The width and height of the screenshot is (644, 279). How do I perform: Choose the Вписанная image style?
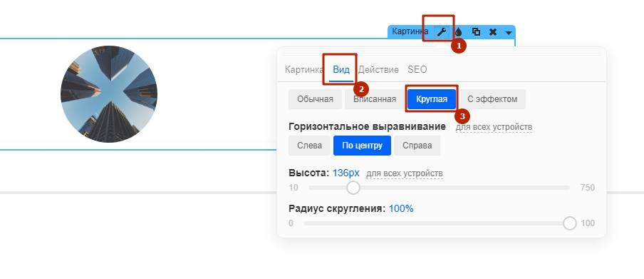pyautogui.click(x=375, y=99)
